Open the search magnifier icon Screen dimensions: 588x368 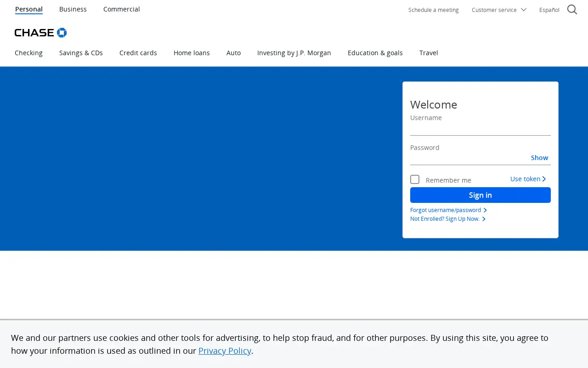(572, 10)
